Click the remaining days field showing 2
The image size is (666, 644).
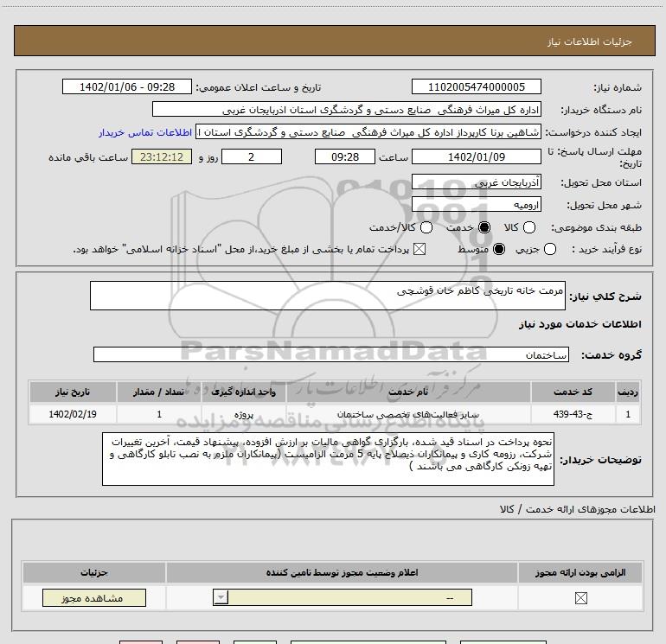pos(252,156)
